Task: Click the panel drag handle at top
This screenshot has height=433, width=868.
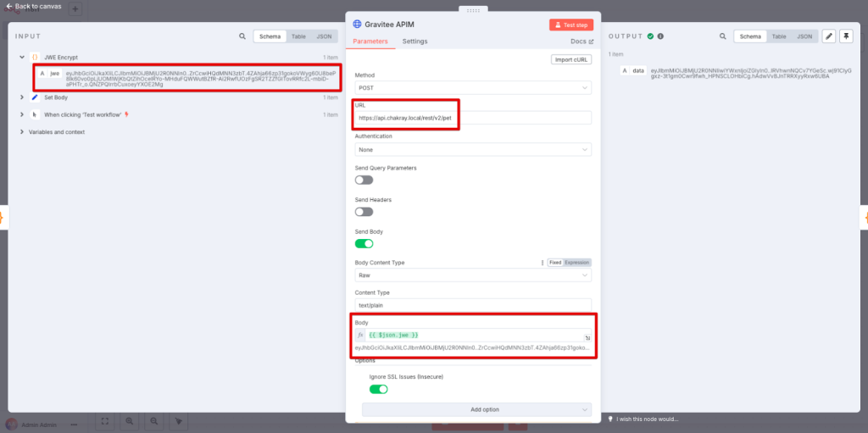Action: coord(473,10)
